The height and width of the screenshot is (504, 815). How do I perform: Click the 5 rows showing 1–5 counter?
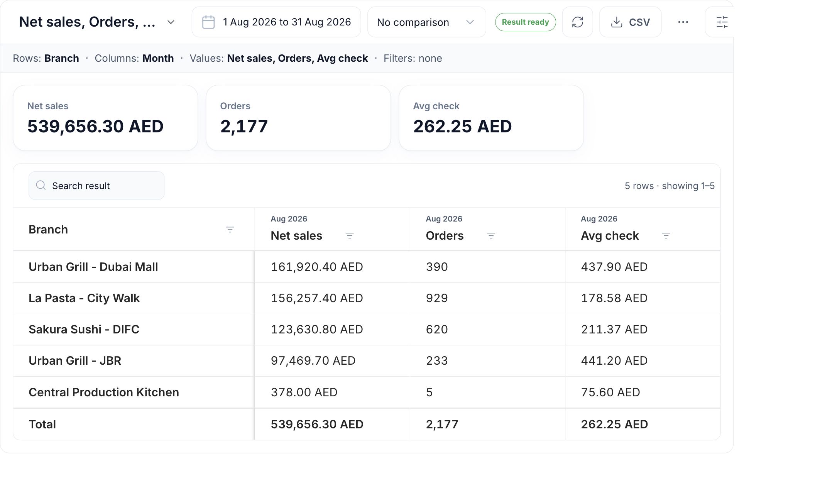pos(670,186)
